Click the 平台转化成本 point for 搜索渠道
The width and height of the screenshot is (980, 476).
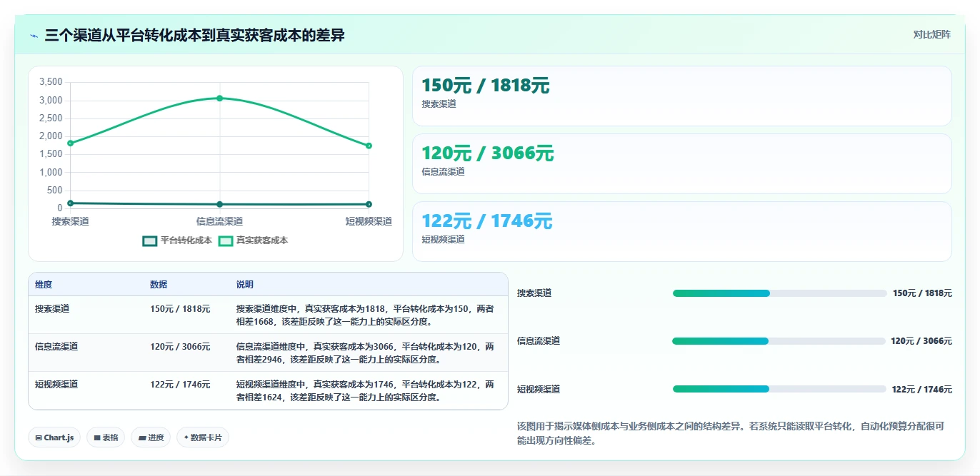[70, 203]
